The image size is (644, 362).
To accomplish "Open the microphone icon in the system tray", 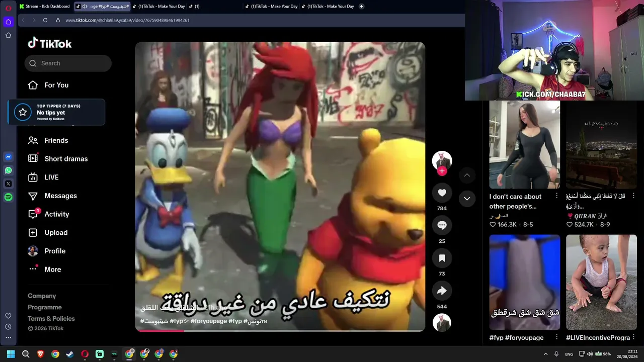I will 556,354.
